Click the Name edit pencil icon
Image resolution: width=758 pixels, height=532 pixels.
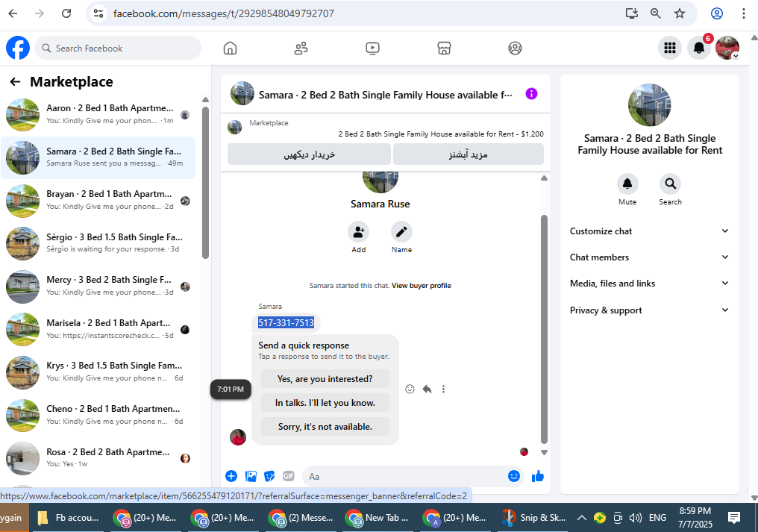(x=401, y=232)
